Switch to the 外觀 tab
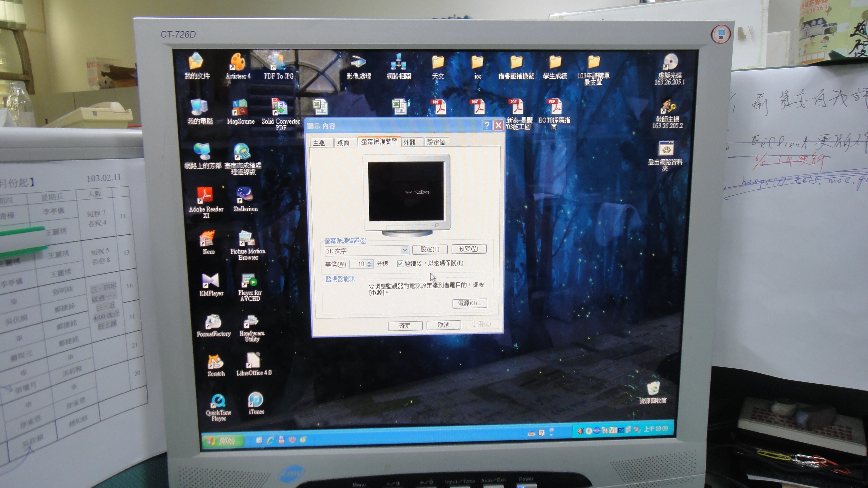This screenshot has width=868, height=488. coord(409,143)
